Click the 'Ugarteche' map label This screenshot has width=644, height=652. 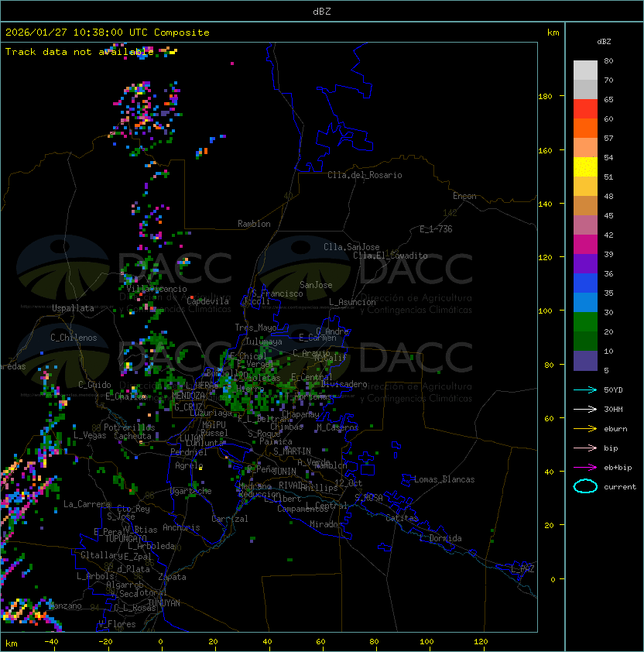[191, 491]
